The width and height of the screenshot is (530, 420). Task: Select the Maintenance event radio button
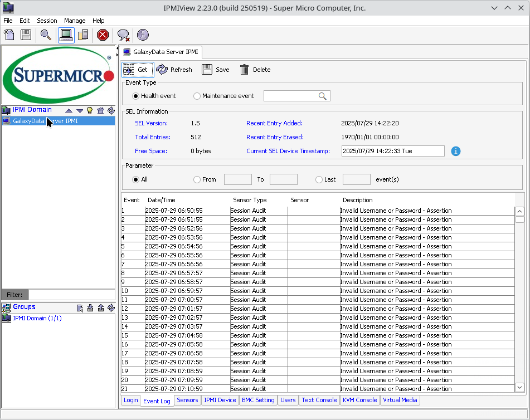pyautogui.click(x=197, y=96)
